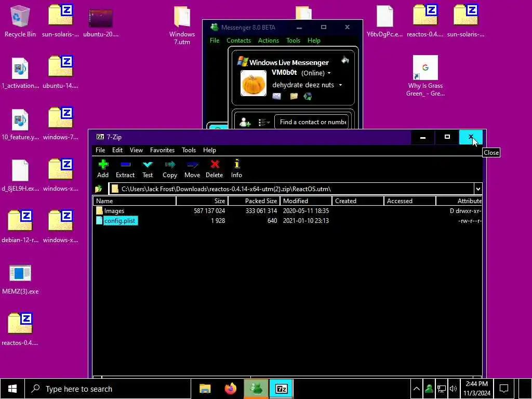Expand the personal message dropdown in Messenger
The image size is (532, 399).
(x=340, y=85)
